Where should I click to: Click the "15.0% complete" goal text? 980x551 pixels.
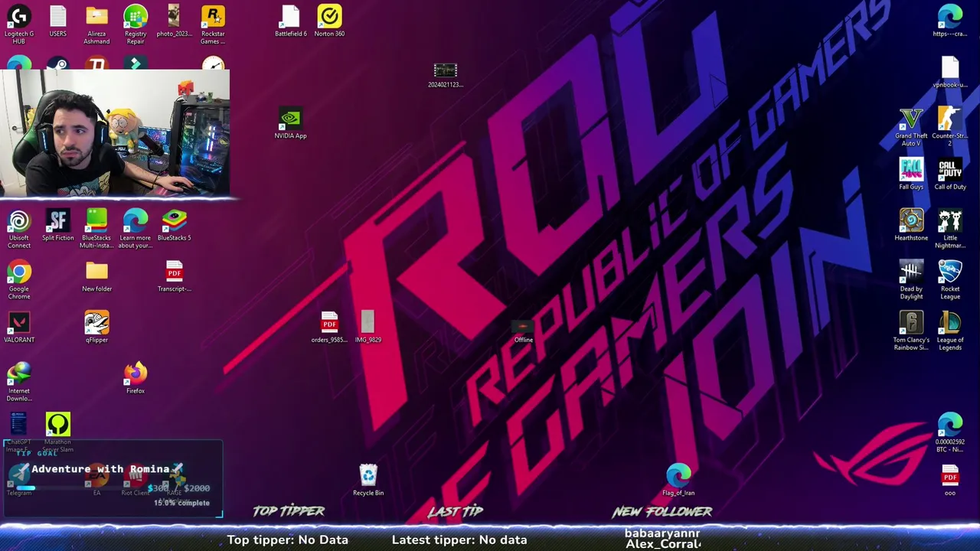(181, 503)
